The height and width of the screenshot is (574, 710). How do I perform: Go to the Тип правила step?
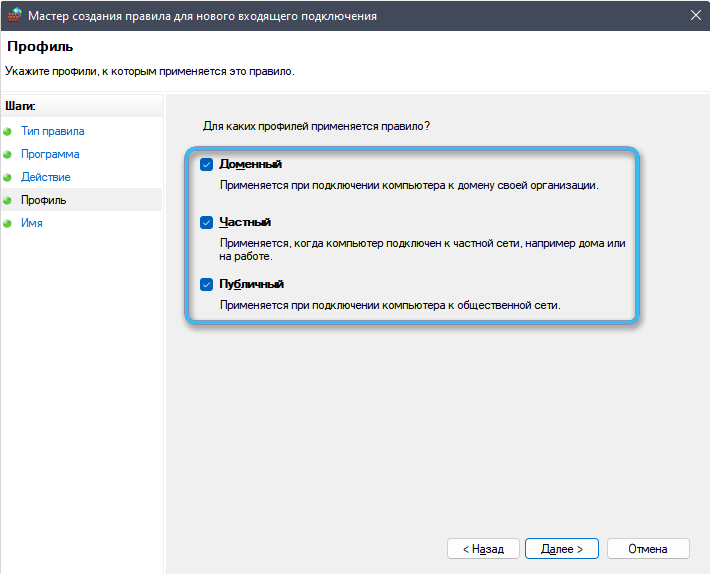click(52, 131)
